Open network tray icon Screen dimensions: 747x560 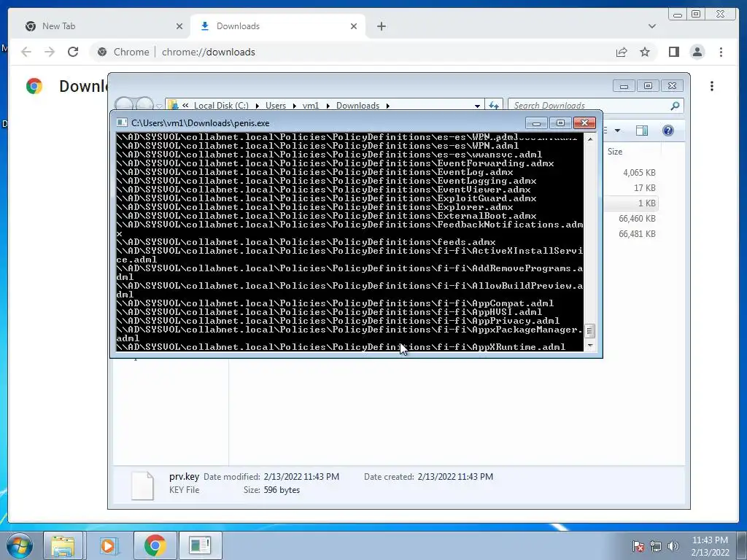pos(656,546)
